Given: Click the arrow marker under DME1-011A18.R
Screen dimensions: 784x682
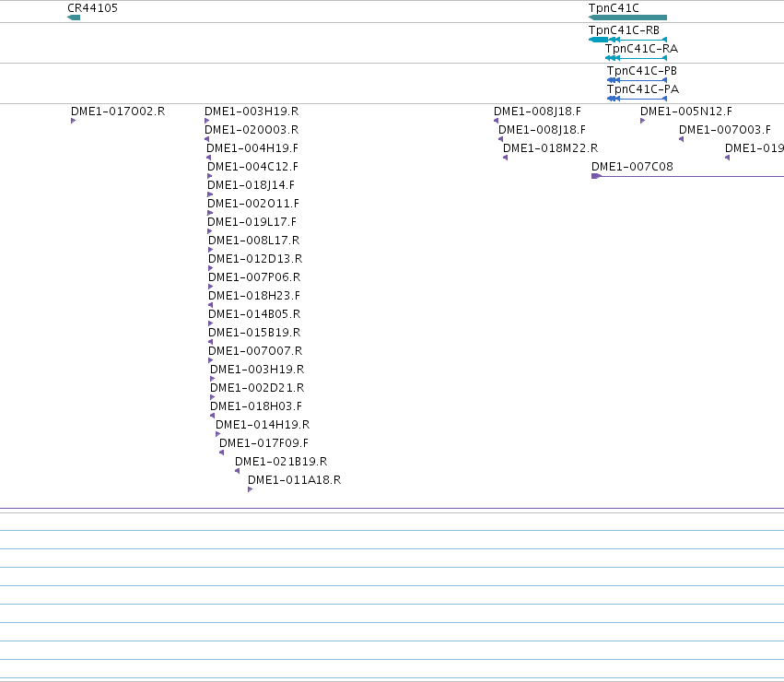Looking at the screenshot, I should (x=250, y=489).
